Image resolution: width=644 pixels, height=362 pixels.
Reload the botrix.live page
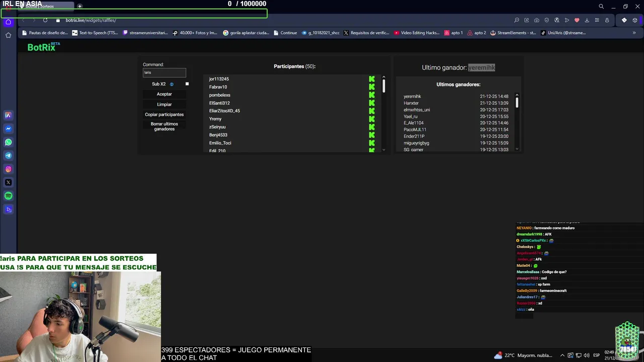coord(45,20)
